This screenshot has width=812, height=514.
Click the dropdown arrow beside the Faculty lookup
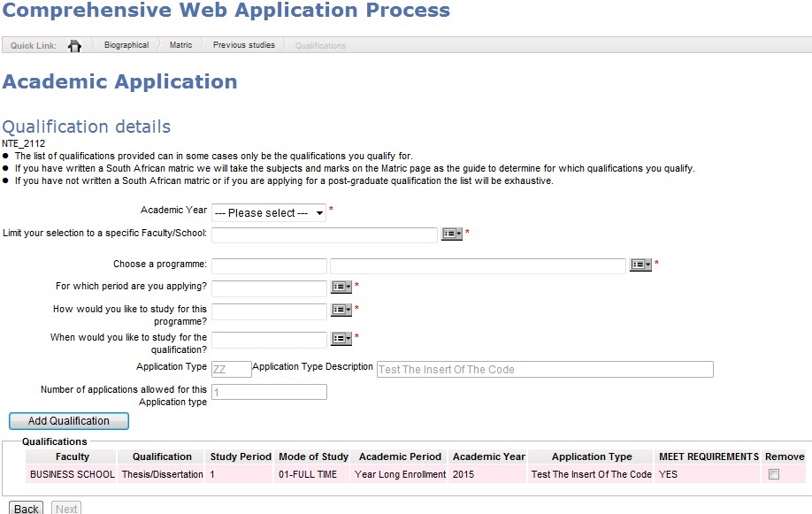pyautogui.click(x=460, y=233)
